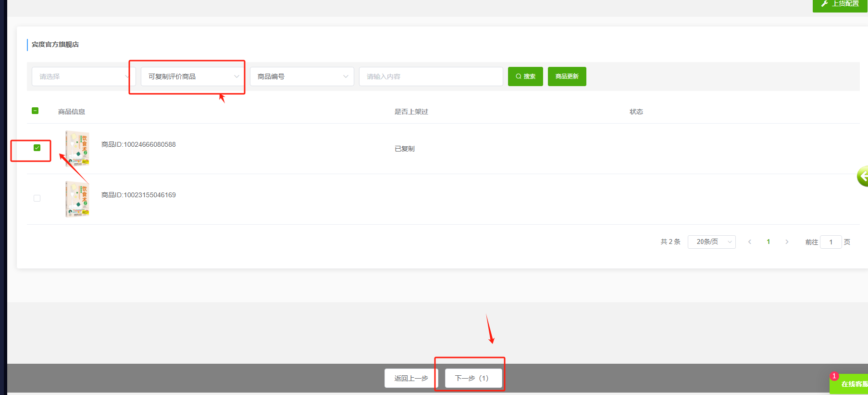The height and width of the screenshot is (395, 868).
Task: Click the page jump number field
Action: [831, 242]
